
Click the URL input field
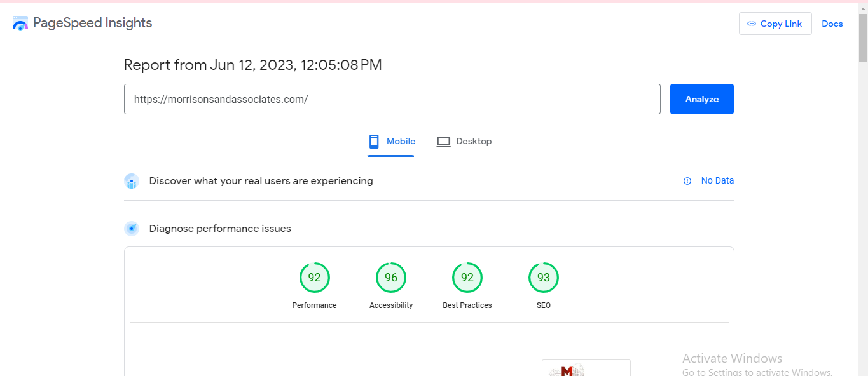click(x=392, y=99)
